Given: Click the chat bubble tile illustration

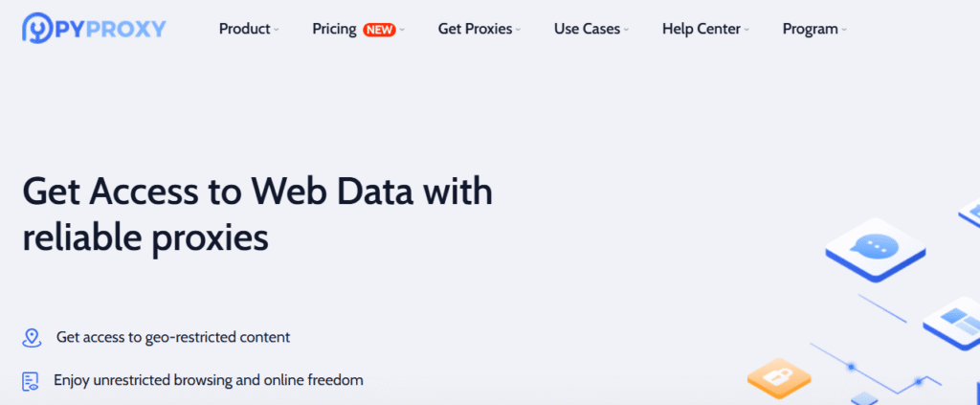Looking at the screenshot, I should coord(876,247).
